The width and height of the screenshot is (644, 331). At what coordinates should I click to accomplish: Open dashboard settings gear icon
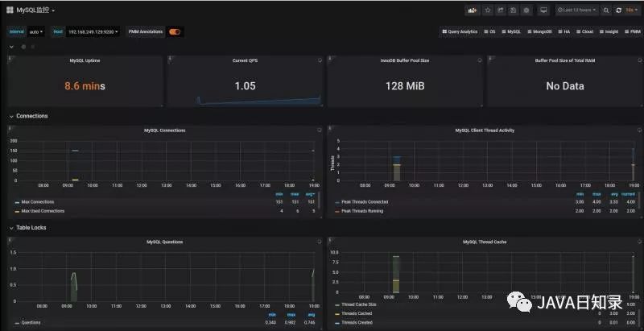(526, 10)
